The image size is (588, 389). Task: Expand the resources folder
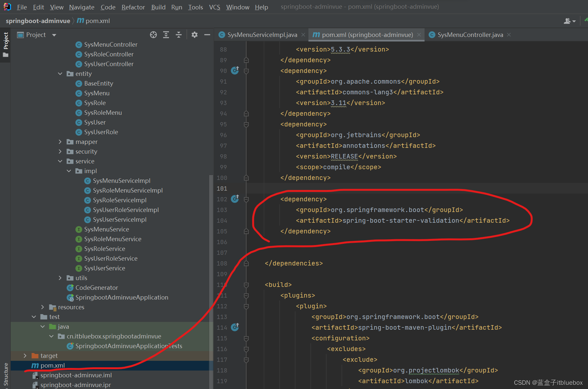click(42, 307)
